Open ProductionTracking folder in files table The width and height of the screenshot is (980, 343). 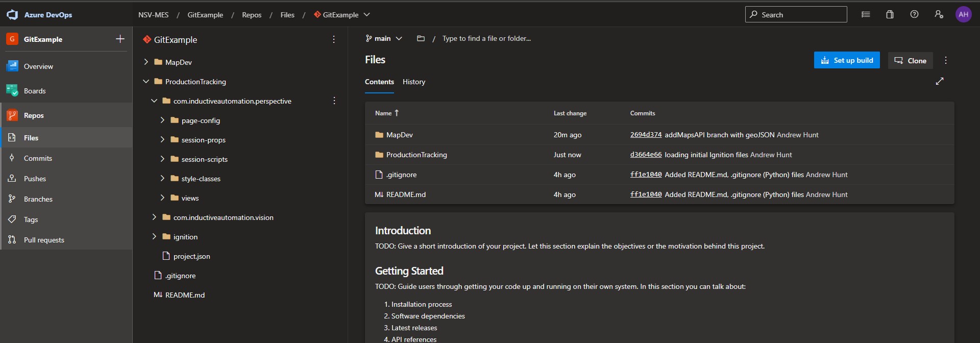416,155
